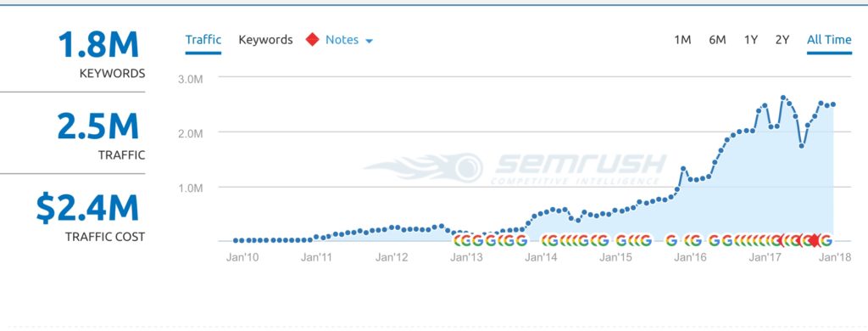The image size is (868, 331).
Task: Click the first Google icon at late 2012
Action: 459,241
